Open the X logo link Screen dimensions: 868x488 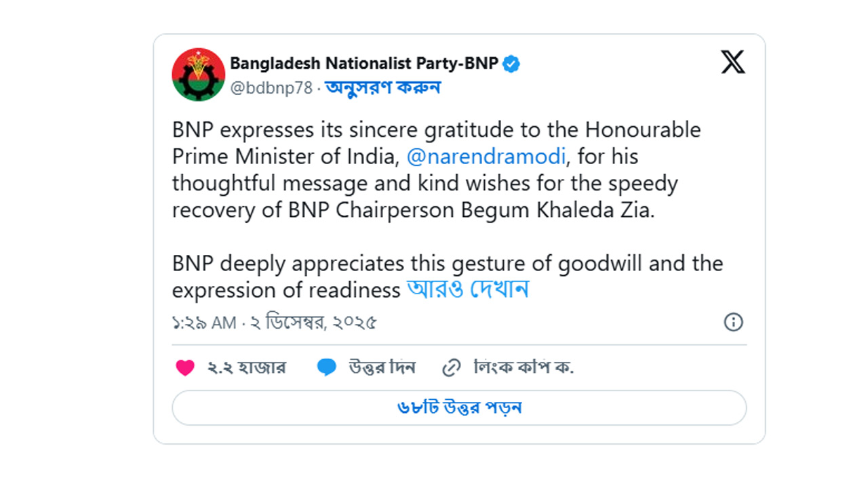732,62
